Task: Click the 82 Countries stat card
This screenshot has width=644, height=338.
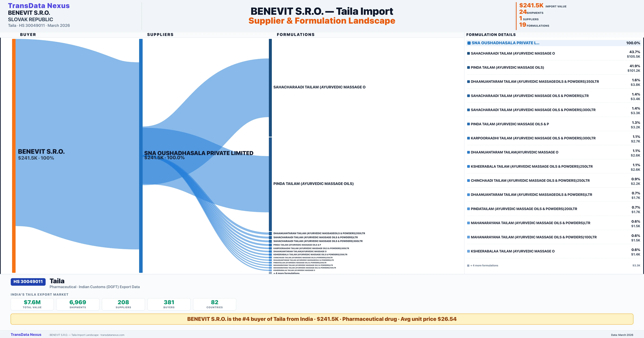Action: coord(215,304)
